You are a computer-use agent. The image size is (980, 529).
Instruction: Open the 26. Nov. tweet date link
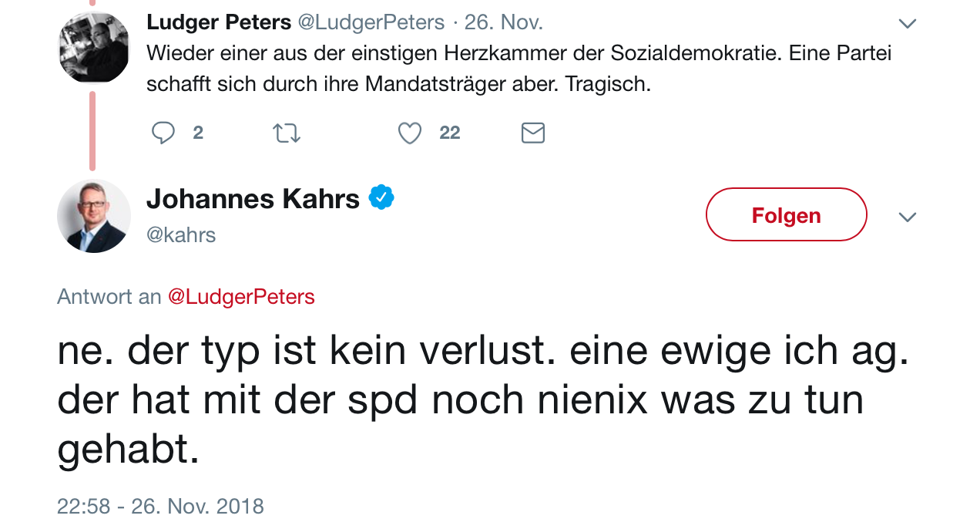coord(504,22)
